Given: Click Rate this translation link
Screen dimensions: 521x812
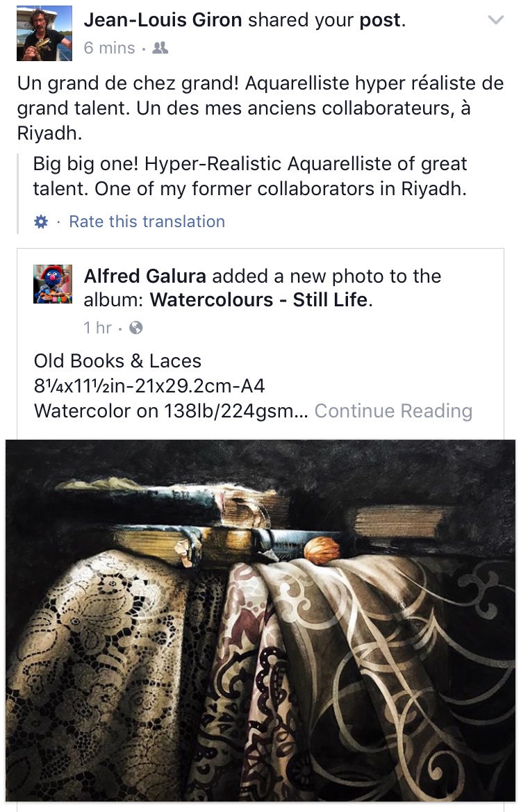Looking at the screenshot, I should [x=147, y=222].
